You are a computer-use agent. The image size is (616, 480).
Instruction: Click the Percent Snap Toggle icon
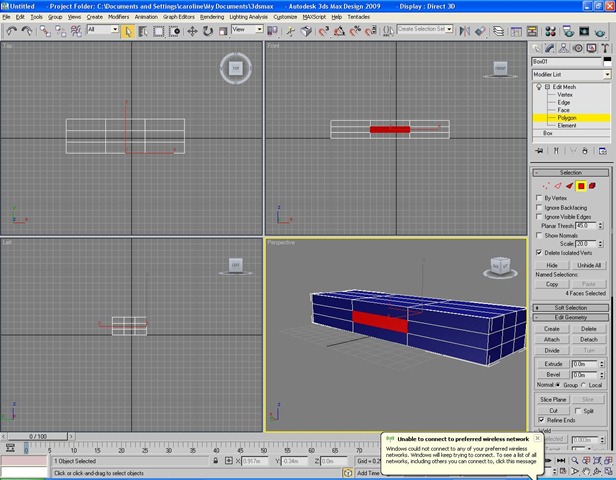tap(355, 31)
